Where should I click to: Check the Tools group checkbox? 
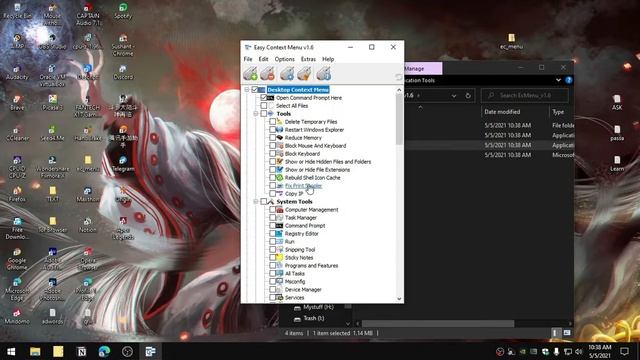pos(264,113)
